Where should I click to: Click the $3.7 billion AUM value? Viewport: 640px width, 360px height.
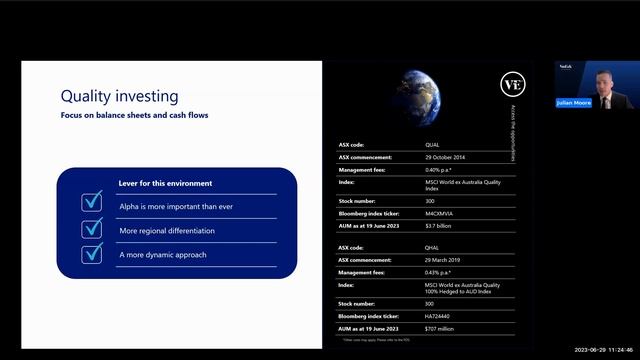click(x=438, y=226)
